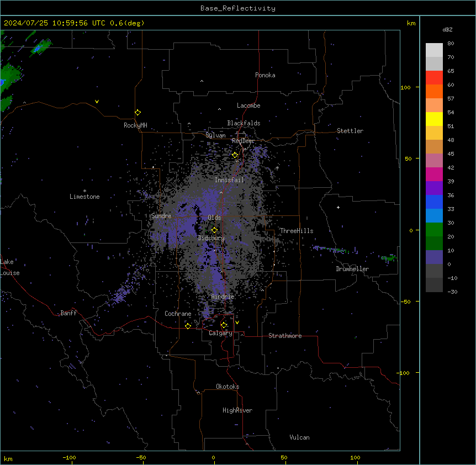Click the Calgary city label
This screenshot has width=476, height=465.
coord(220,333)
